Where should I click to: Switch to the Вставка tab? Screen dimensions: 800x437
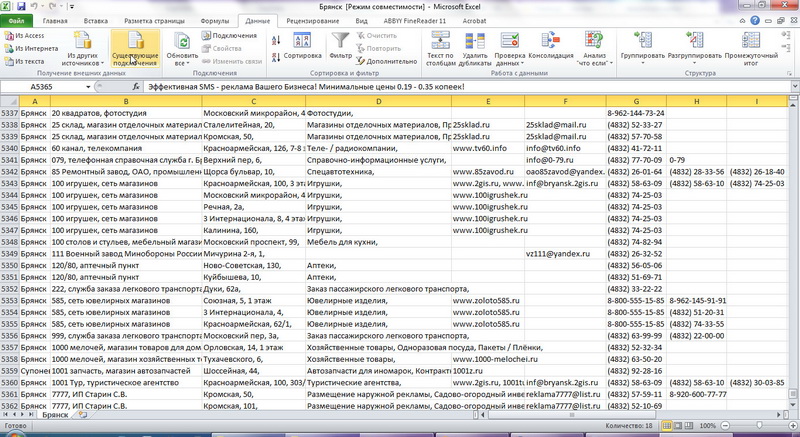pos(95,21)
